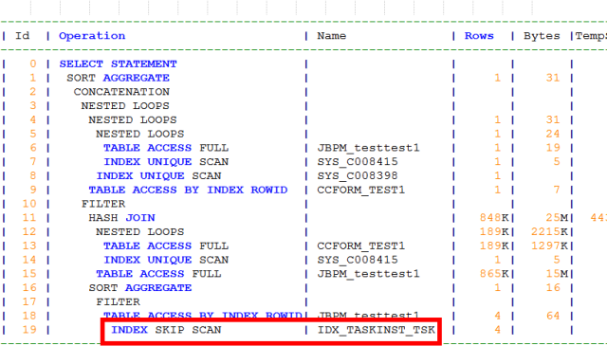The height and width of the screenshot is (364, 607).
Task: Click the 64 bytes value in row 18
Action: (x=553, y=316)
